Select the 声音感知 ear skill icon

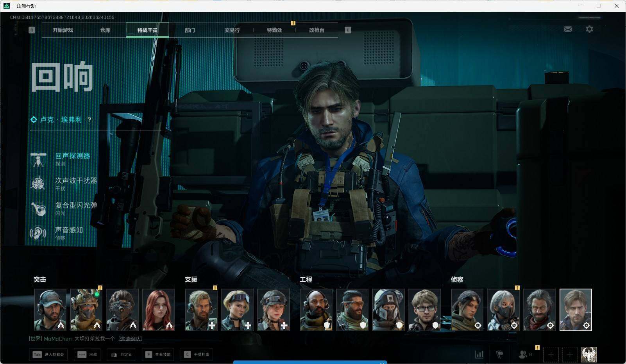tap(38, 233)
